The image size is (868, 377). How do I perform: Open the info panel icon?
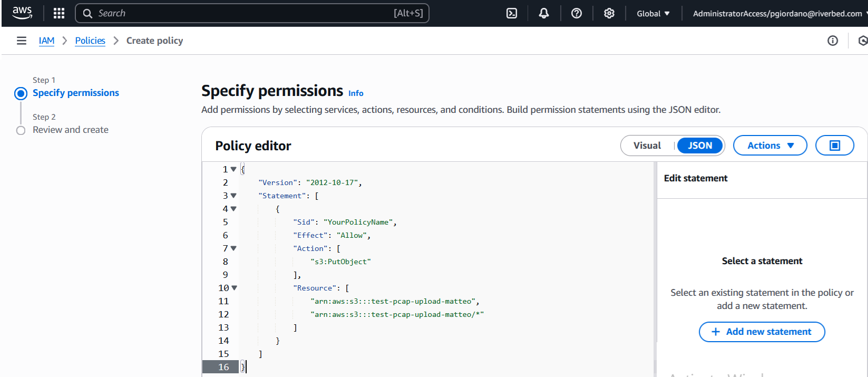coord(832,41)
